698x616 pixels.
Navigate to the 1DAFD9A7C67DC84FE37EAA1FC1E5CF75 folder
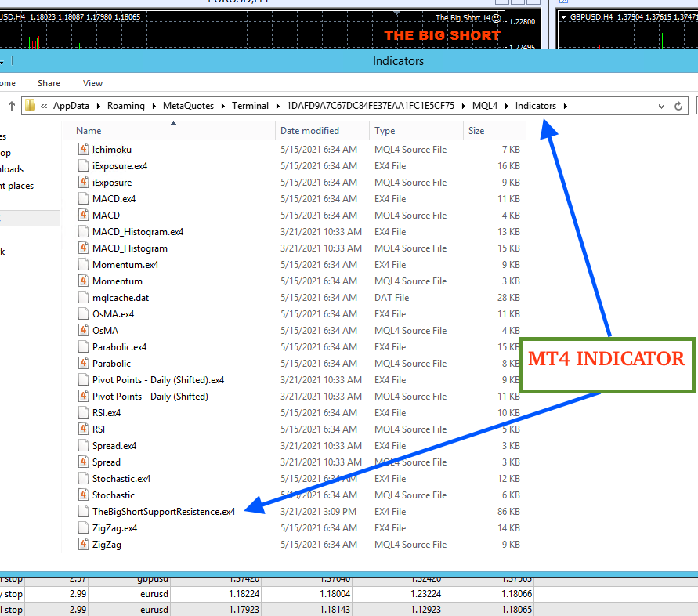371,106
